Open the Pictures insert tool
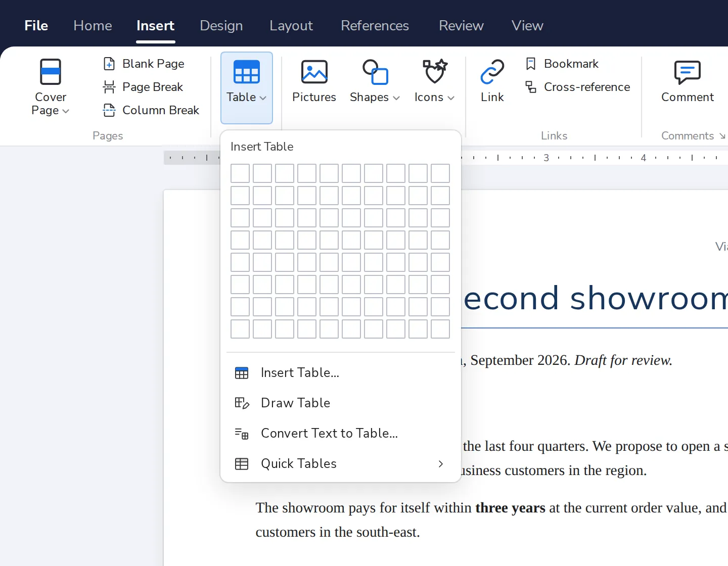Image resolution: width=728 pixels, height=566 pixels. [314, 82]
